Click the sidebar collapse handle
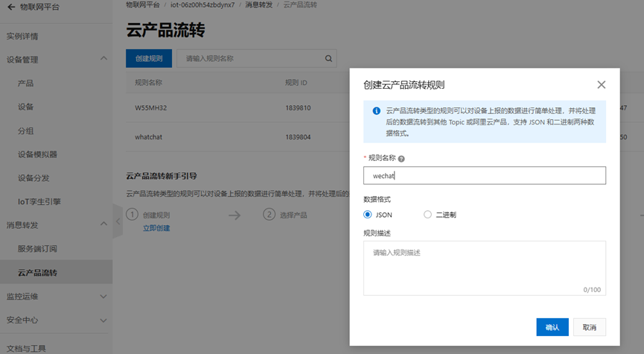 [x=117, y=221]
